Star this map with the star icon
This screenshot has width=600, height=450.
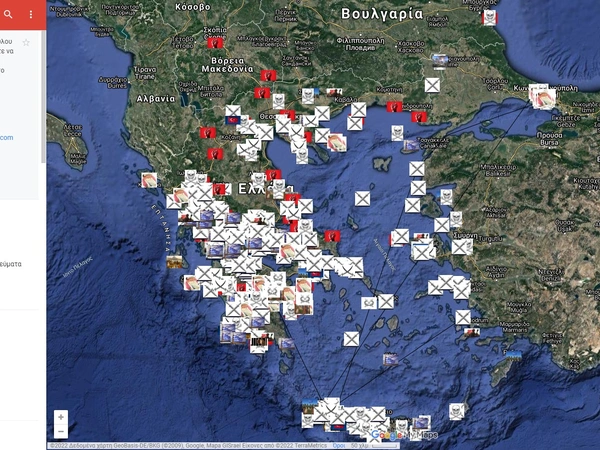(x=27, y=43)
